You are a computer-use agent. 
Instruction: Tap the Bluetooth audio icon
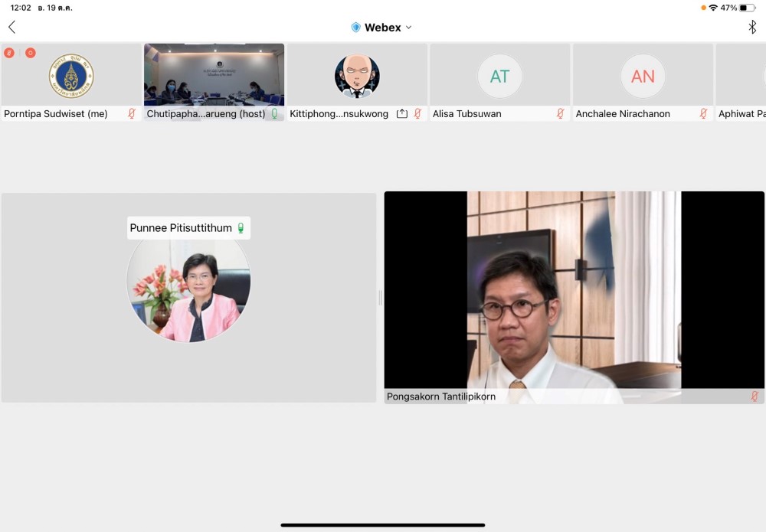click(x=751, y=28)
